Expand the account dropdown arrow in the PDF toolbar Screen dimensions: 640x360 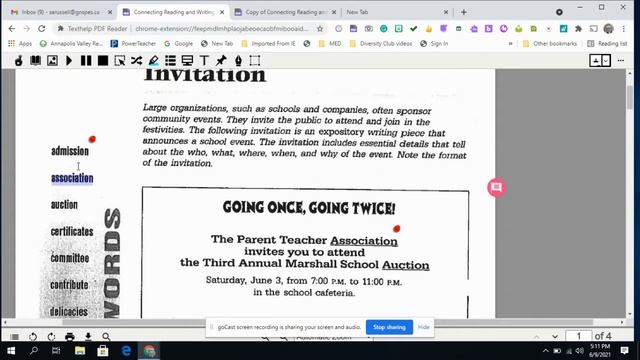pos(606,61)
